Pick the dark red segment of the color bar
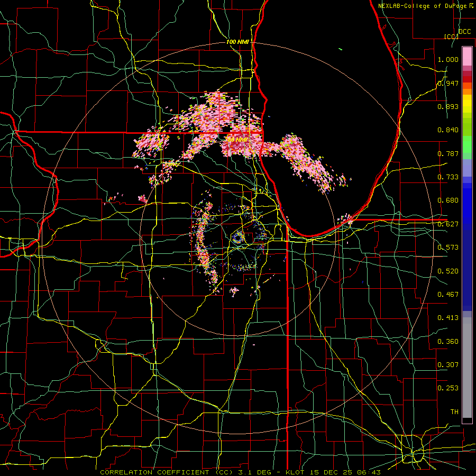The height and width of the screenshot is (476, 476). click(467, 79)
